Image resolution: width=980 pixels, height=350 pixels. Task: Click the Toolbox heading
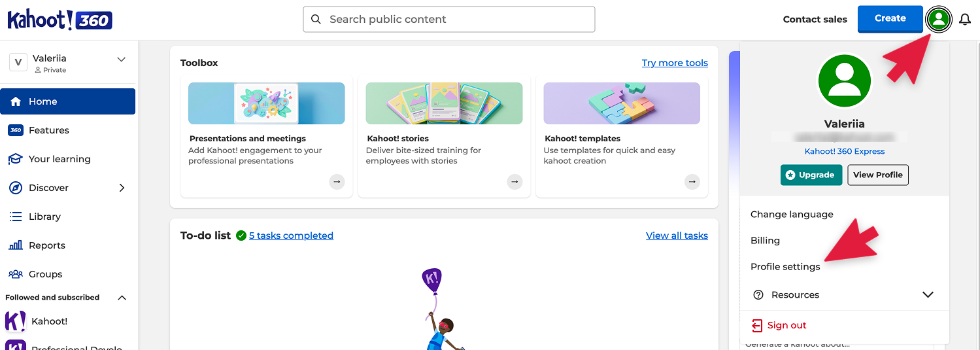point(199,63)
